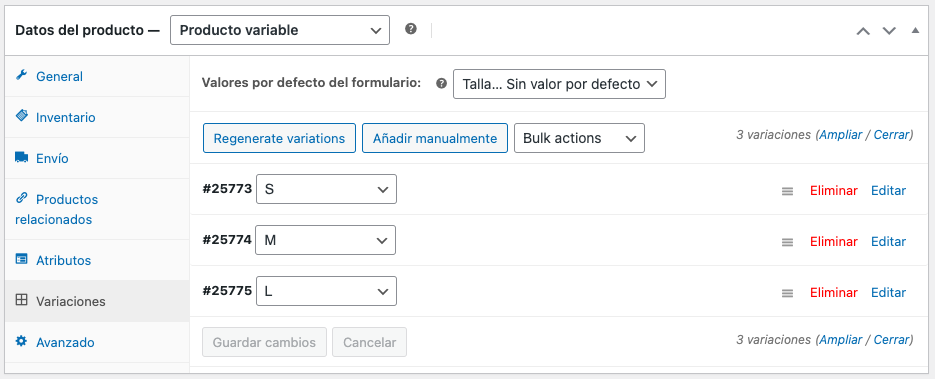Editar variation #25774
The width and height of the screenshot is (935, 379).
click(x=888, y=241)
